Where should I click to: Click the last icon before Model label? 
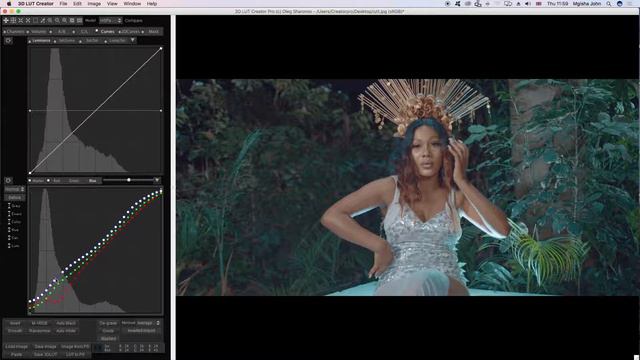click(x=79, y=20)
